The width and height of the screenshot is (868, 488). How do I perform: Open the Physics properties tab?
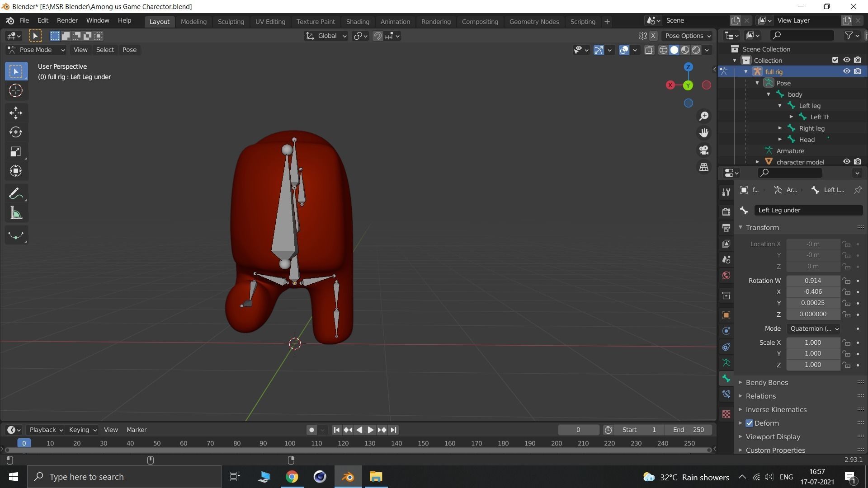tap(726, 331)
